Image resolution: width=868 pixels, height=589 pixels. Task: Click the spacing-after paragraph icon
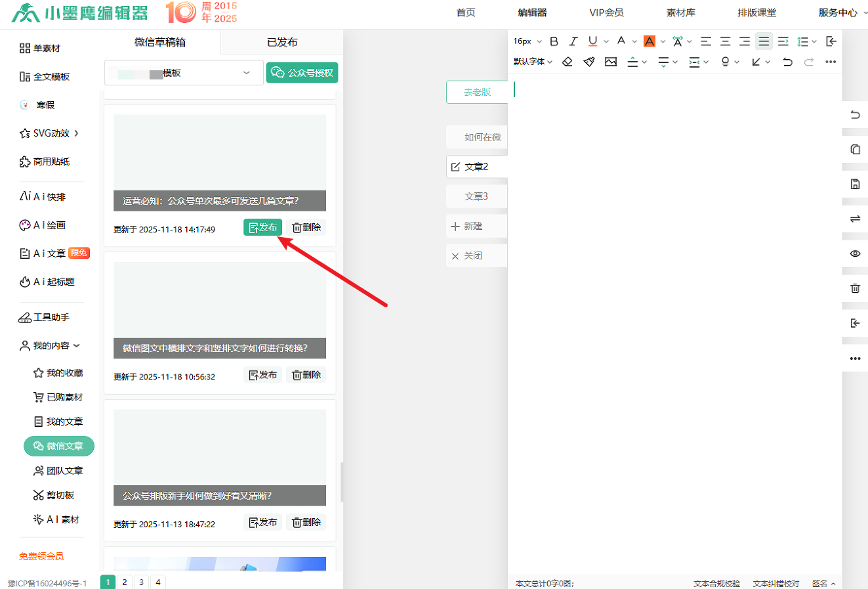[x=663, y=62]
